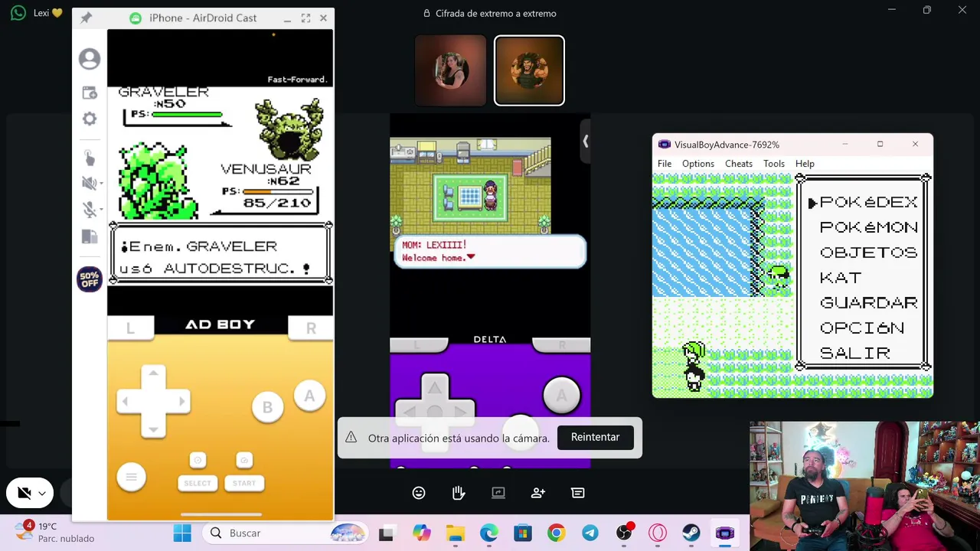The height and width of the screenshot is (551, 980).
Task: Tap D-pad down arrow on AD Boy
Action: click(x=153, y=429)
